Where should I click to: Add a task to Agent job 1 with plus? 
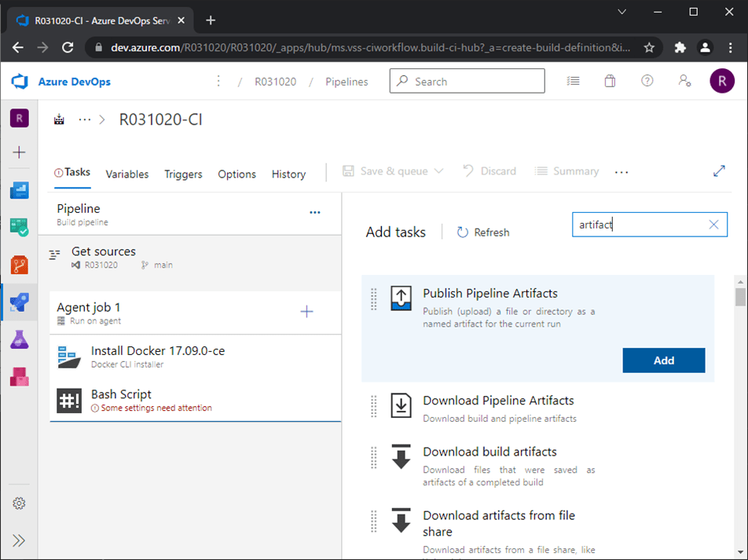tap(306, 312)
